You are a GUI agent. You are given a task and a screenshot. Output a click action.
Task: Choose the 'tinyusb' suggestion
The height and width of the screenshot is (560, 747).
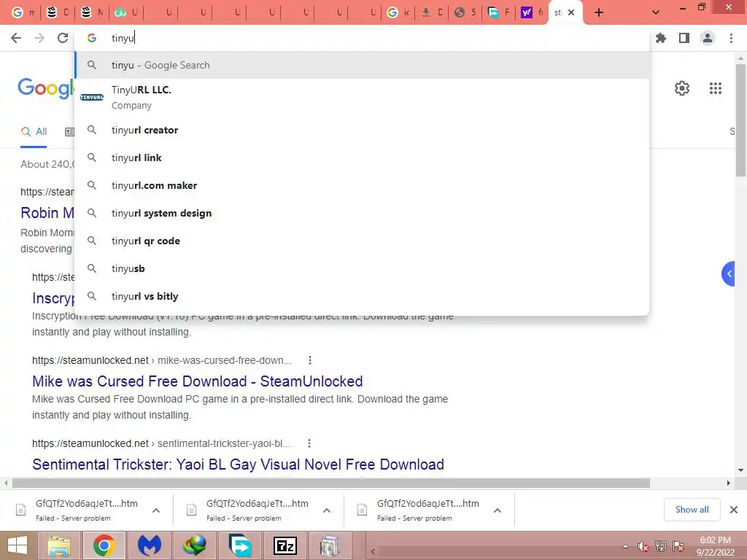click(x=362, y=268)
